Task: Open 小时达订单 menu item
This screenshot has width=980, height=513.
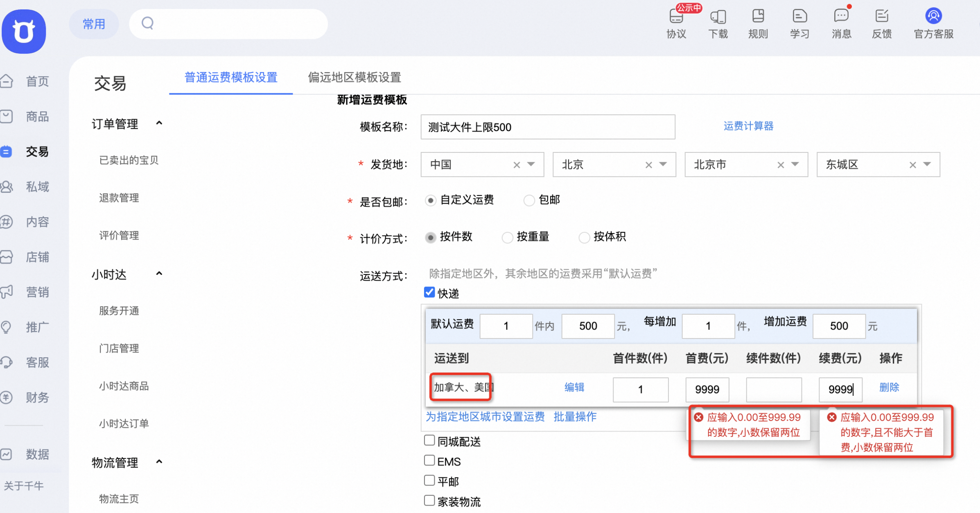Action: 124,423
